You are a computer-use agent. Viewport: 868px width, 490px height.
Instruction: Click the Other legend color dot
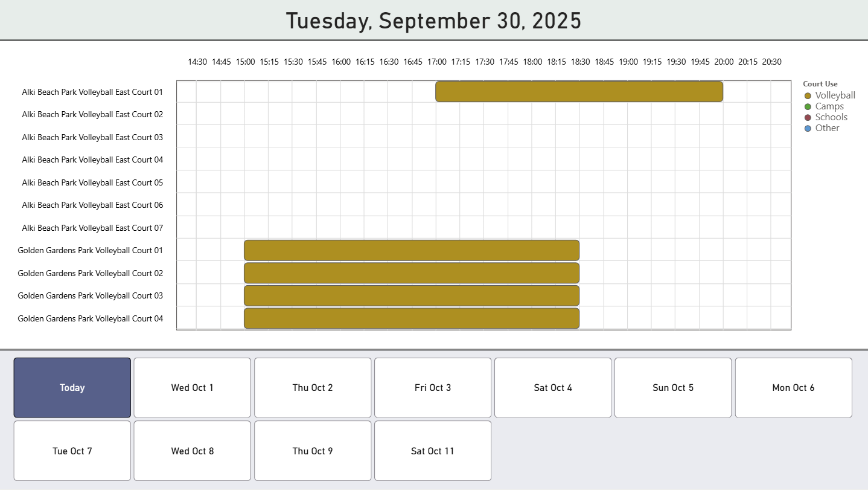(x=808, y=127)
